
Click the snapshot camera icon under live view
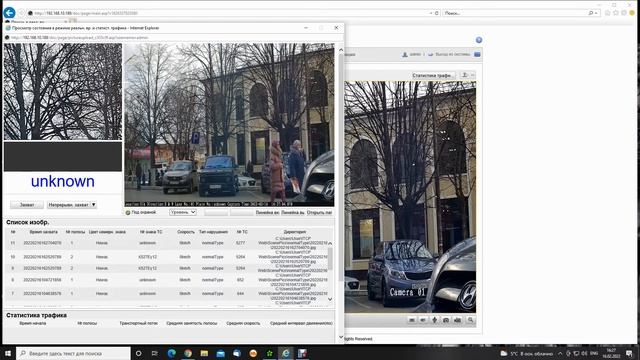[446, 320]
